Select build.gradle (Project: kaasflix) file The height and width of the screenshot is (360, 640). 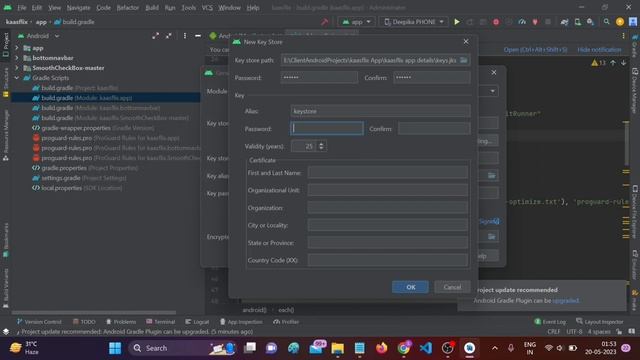click(x=76, y=88)
